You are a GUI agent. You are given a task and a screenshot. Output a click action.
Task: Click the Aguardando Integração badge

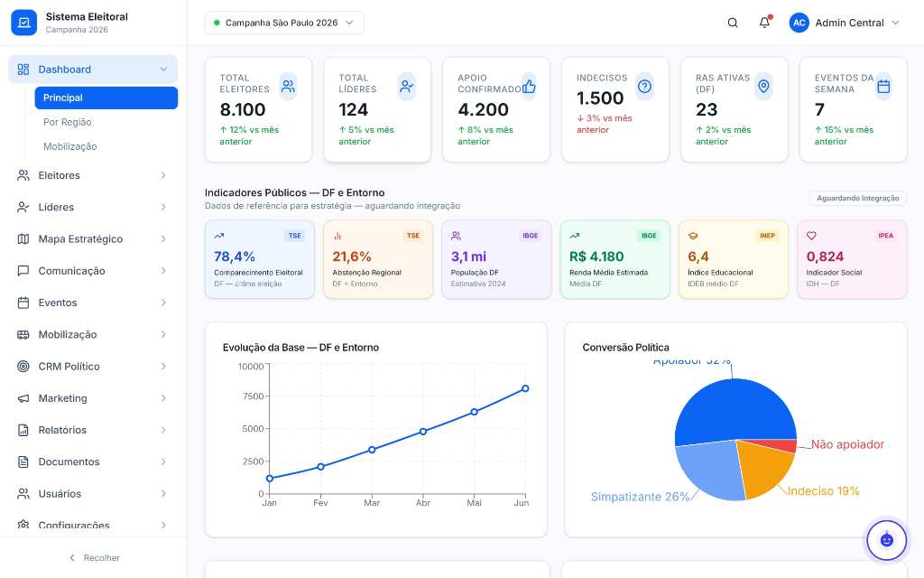tap(857, 198)
